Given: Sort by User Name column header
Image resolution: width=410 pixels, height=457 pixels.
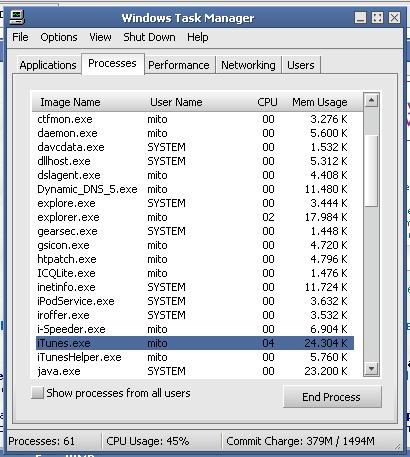Looking at the screenshot, I should (x=176, y=102).
